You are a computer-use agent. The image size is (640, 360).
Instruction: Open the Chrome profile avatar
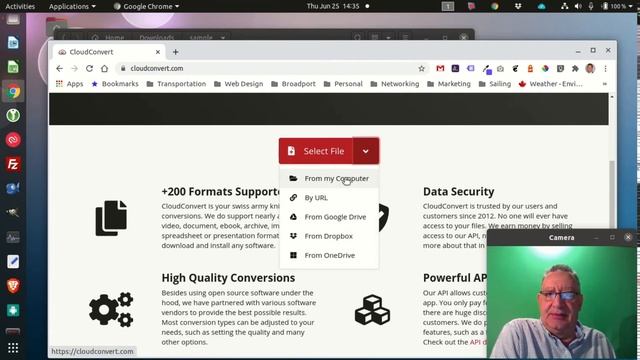pyautogui.click(x=590, y=69)
